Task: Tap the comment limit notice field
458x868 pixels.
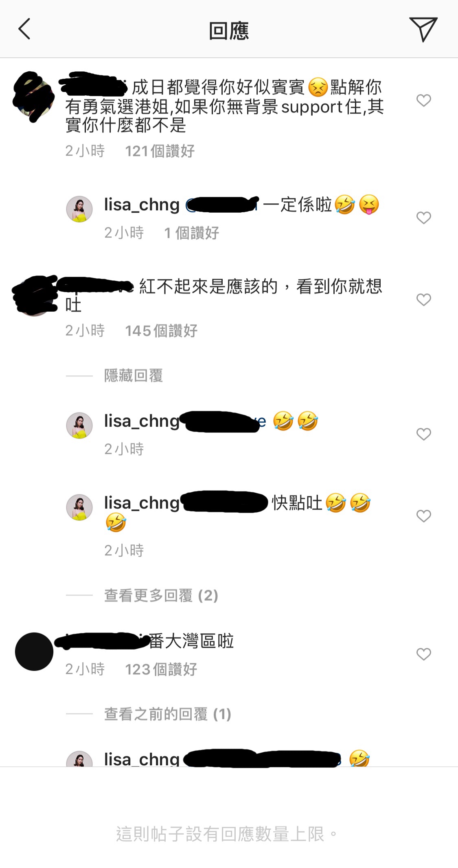Action: tap(229, 834)
